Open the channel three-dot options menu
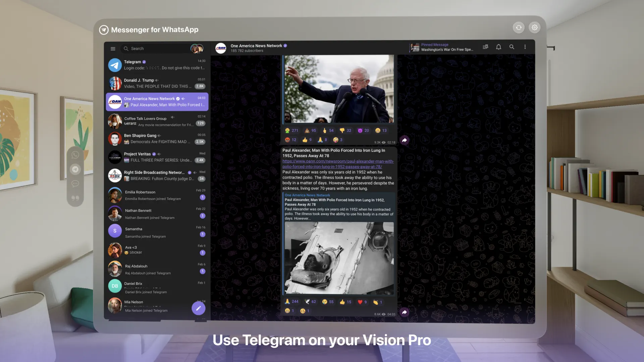Screen dimensions: 644x362 click(x=525, y=47)
